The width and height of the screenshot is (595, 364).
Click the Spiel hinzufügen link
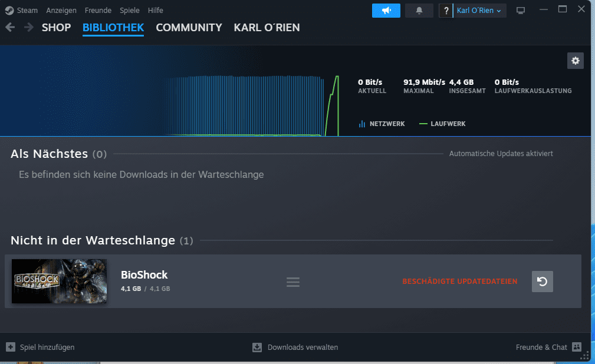coord(47,347)
